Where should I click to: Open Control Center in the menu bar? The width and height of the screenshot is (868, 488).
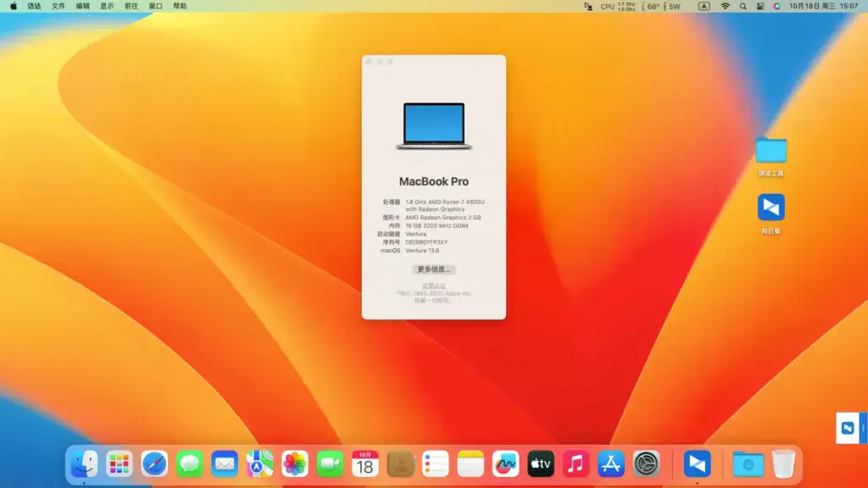[760, 6]
